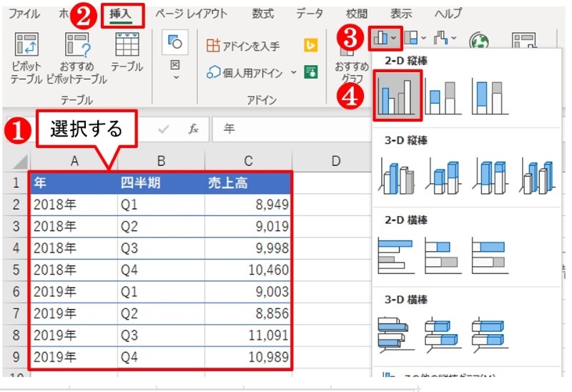Select 3-D 100% stacked bar chart
Viewport: 572px width, 392px height.
pos(490,335)
